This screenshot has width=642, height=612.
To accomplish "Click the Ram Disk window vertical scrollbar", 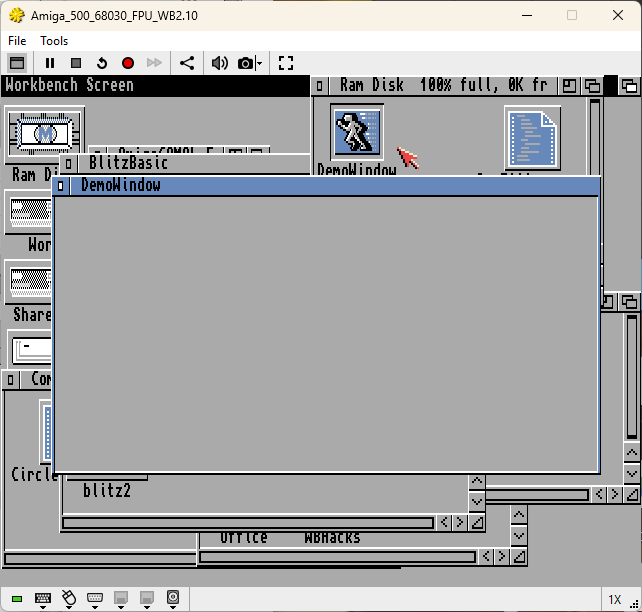I will 595,137.
